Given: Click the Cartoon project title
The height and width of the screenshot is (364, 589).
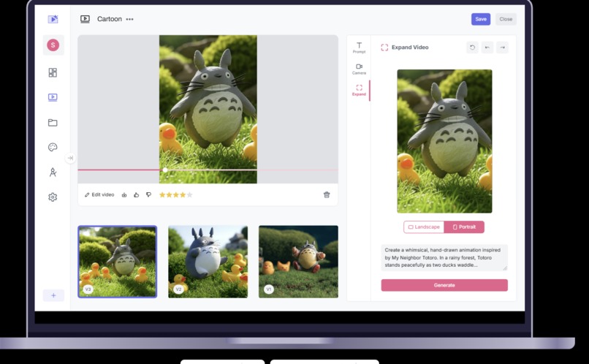Looking at the screenshot, I should click(110, 19).
